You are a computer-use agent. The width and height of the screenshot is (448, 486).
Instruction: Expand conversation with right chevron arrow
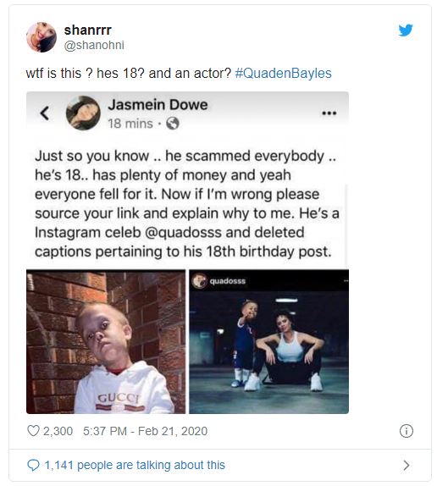(x=407, y=465)
